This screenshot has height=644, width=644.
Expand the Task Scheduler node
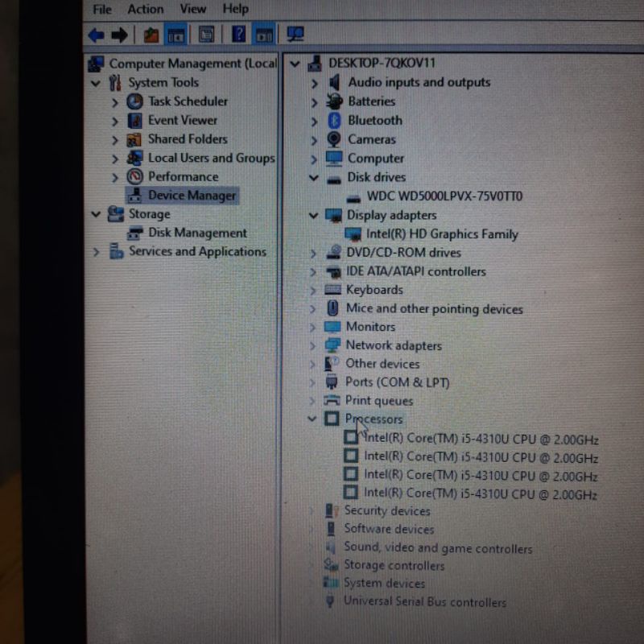pyautogui.click(x=115, y=102)
